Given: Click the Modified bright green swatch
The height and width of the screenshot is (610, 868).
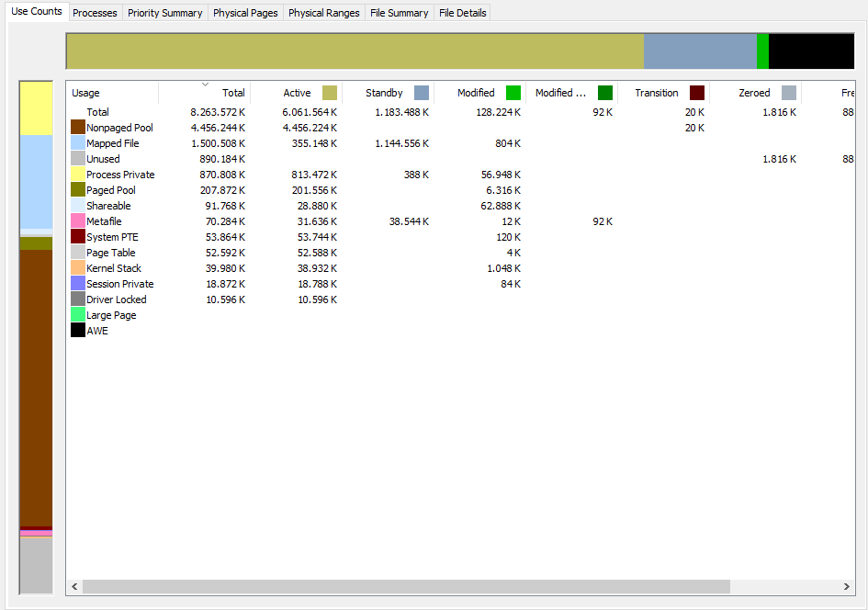Looking at the screenshot, I should tap(513, 93).
